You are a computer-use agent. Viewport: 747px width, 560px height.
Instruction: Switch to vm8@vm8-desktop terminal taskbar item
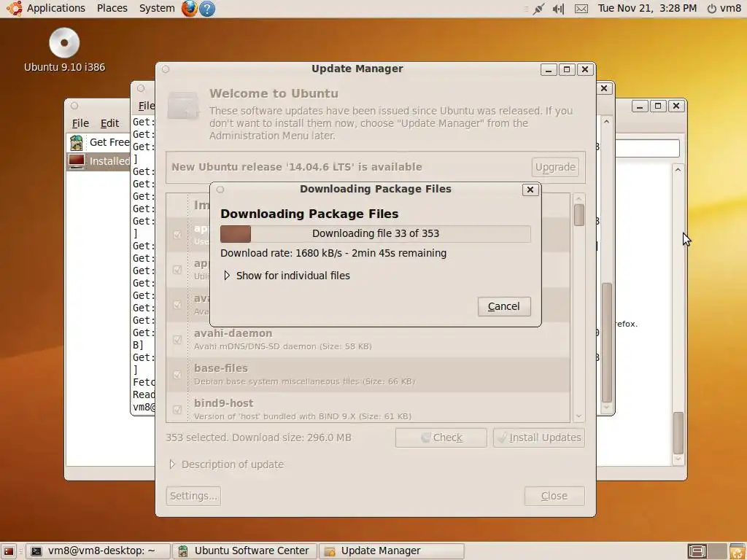pyautogui.click(x=98, y=551)
